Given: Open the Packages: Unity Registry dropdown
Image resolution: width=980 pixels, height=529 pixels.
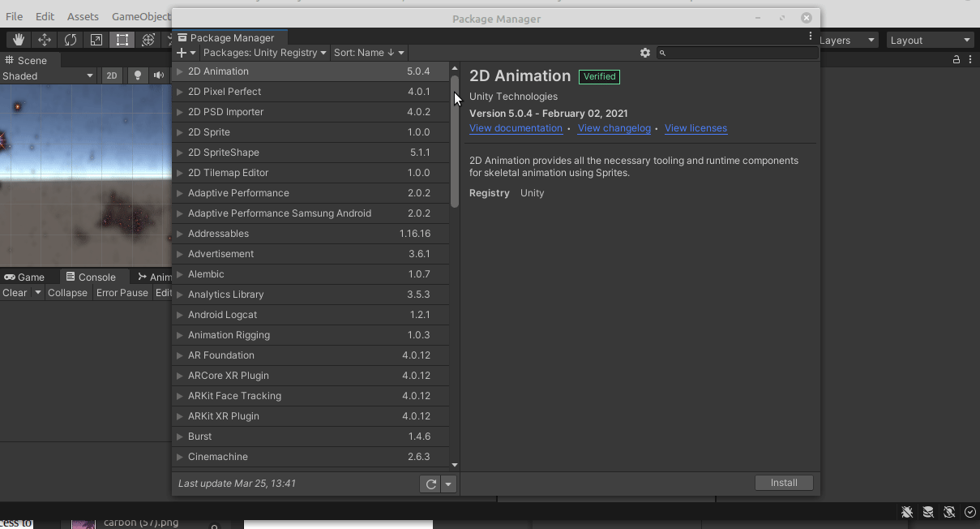Looking at the screenshot, I should click(264, 53).
